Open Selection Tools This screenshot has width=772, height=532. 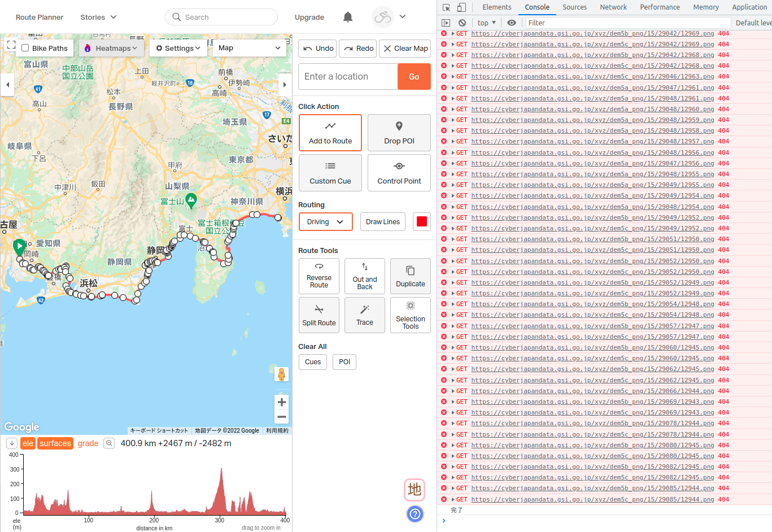(411, 315)
